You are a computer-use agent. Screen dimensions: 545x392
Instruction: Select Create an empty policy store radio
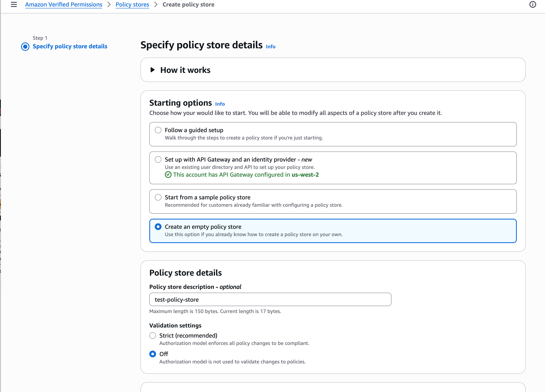click(158, 227)
